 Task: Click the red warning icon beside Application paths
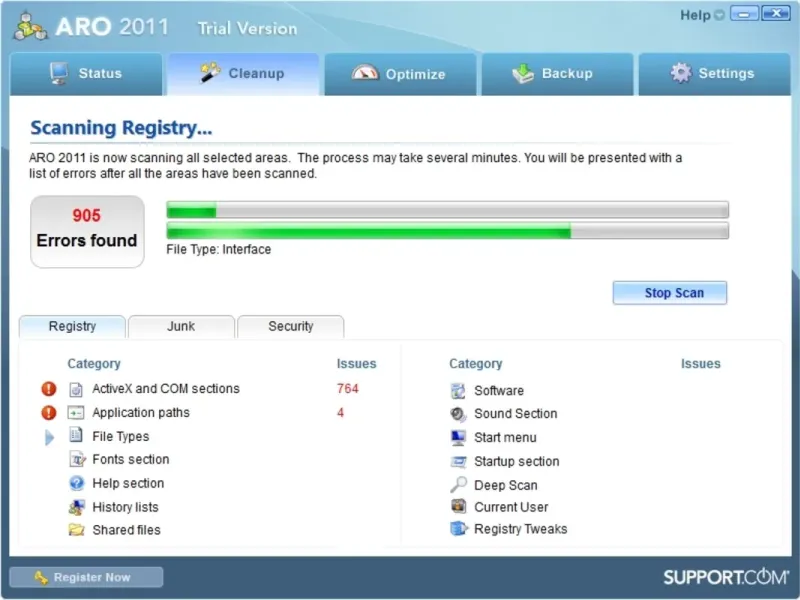tap(49, 412)
